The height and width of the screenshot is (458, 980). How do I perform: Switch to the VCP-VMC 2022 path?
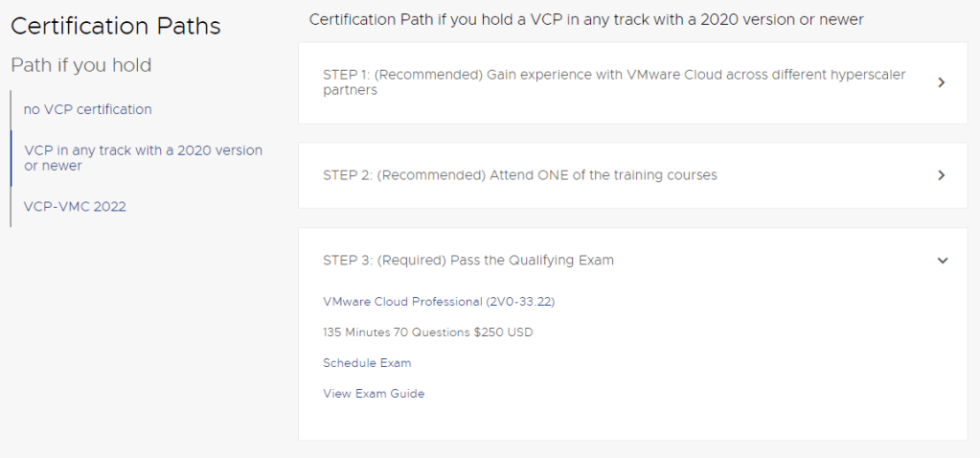click(x=75, y=206)
